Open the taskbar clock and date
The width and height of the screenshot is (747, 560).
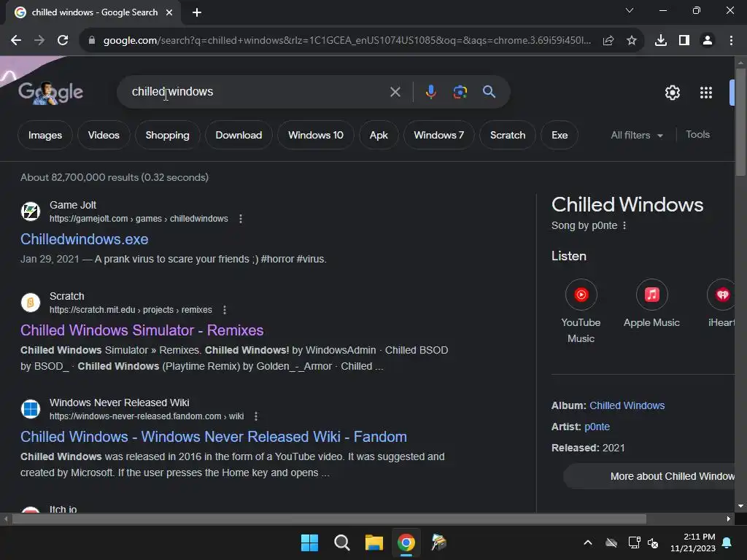[x=693, y=542]
